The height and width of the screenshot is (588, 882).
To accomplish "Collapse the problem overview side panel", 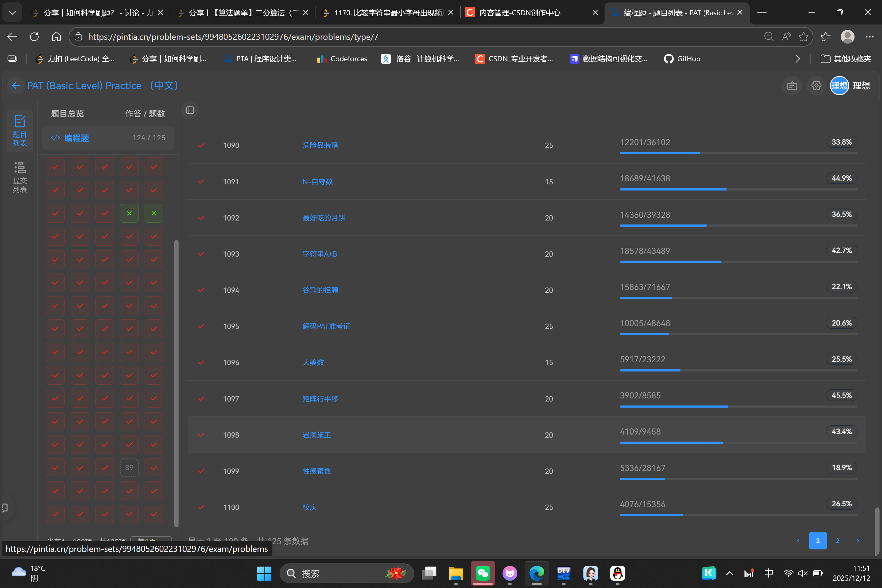I will click(190, 110).
